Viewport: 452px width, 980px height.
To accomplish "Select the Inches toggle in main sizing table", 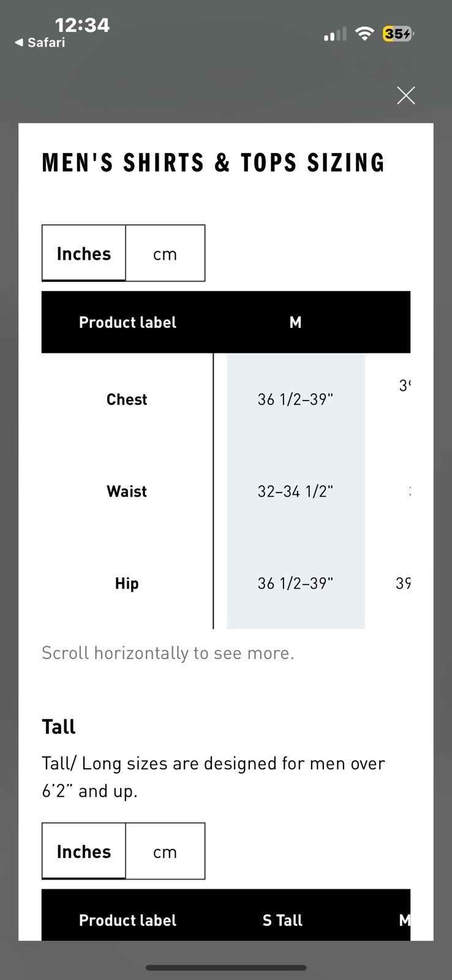I will 84,254.
